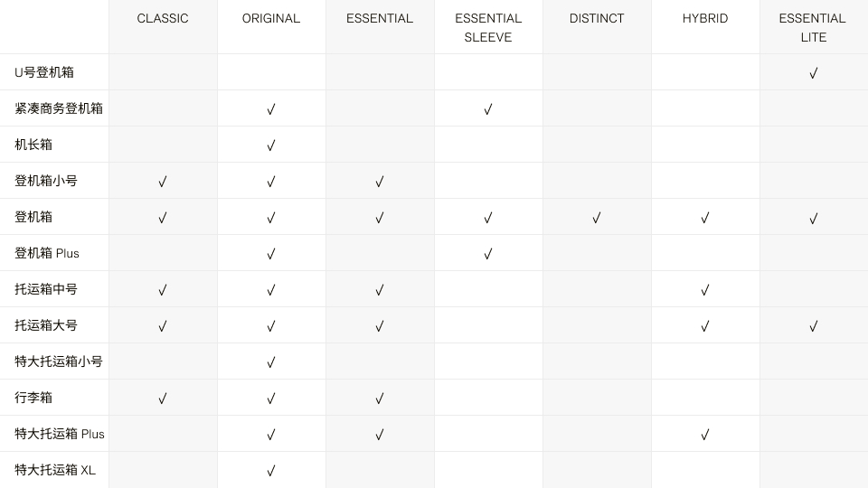
Task: Click checkmark for 行李箱 under ESSENTIAL
Action: pyautogui.click(x=379, y=399)
